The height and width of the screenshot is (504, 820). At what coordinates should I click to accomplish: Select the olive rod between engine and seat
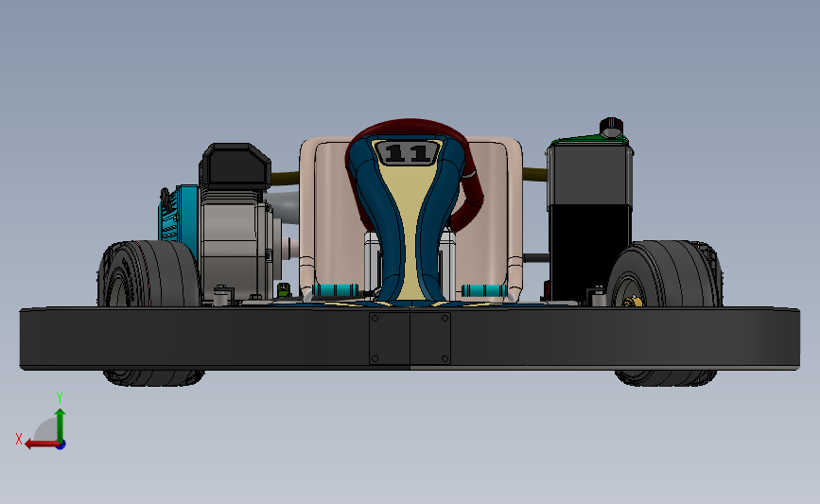tap(285, 179)
